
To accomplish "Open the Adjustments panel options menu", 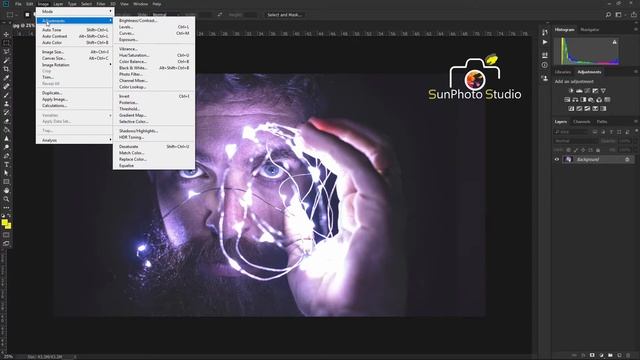I will (636, 72).
